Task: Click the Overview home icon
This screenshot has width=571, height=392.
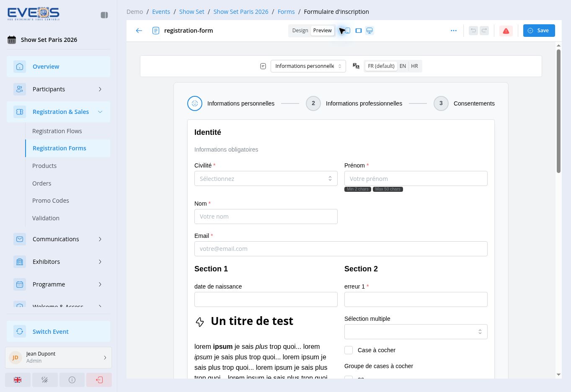Action: pyautogui.click(x=20, y=67)
